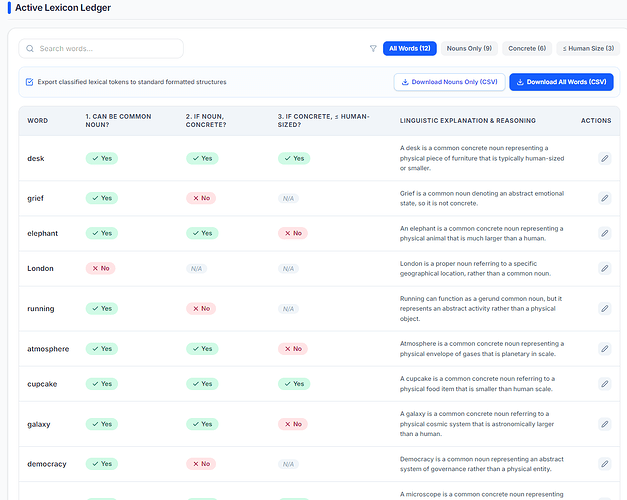The image size is (627, 500).
Task: Click the word galaxy
Action: tap(38, 424)
